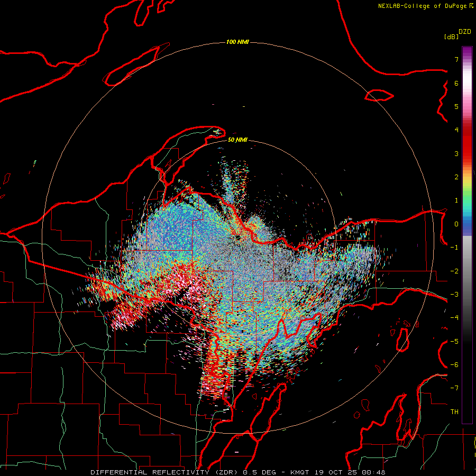Click the '7' value on color scale
The height and width of the screenshot is (476, 476).
tap(456, 59)
